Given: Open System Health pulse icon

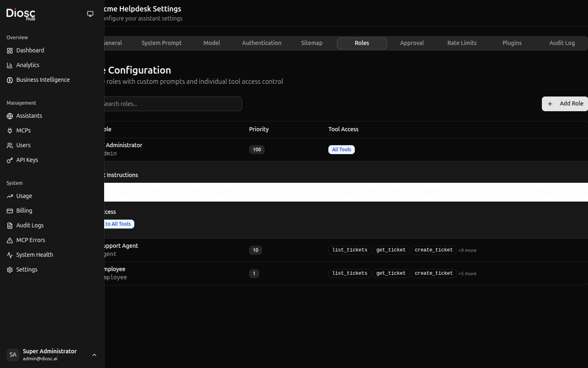Looking at the screenshot, I should point(10,255).
